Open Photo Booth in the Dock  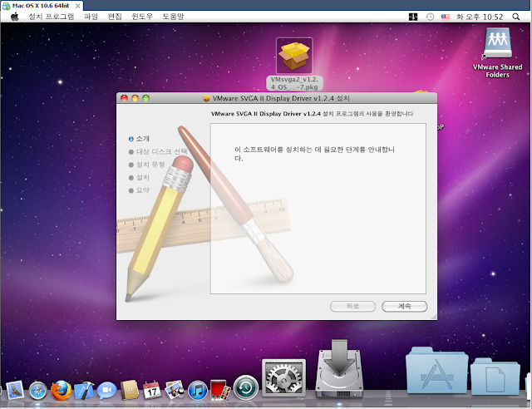219,390
